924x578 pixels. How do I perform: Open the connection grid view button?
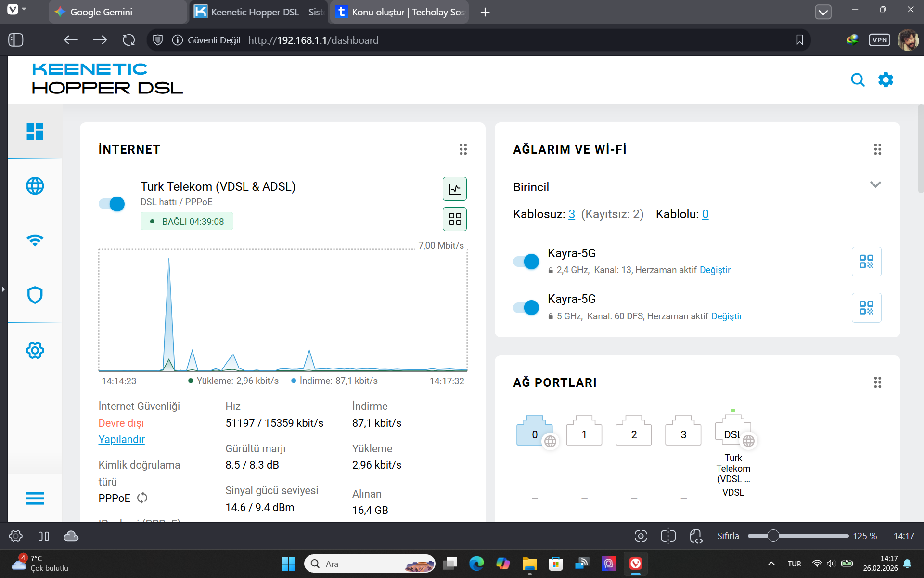(x=454, y=219)
